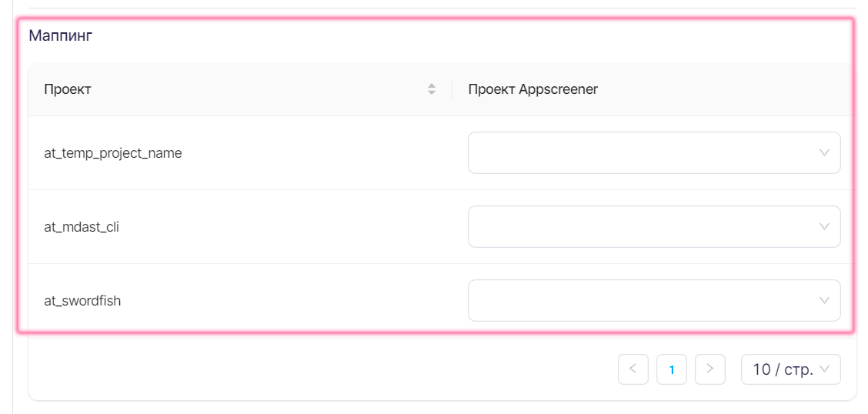Image resolution: width=868 pixels, height=414 pixels.
Task: Click chevron arrow in at_swordfish row
Action: coord(824,301)
